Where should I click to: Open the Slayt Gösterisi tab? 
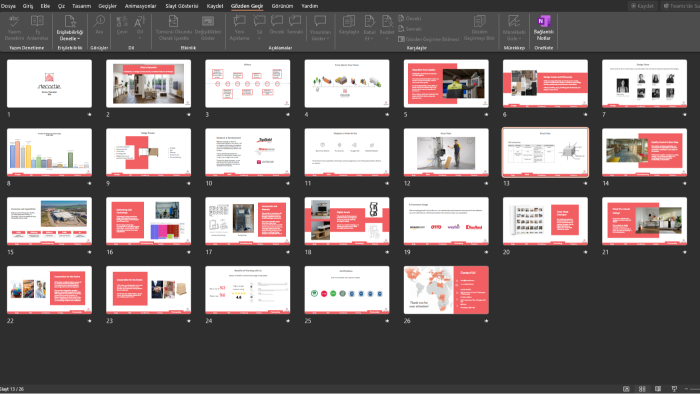click(182, 6)
